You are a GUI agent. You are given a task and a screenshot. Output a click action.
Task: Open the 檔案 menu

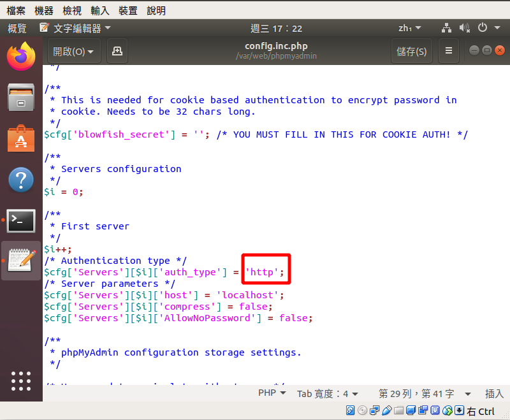[x=16, y=11]
